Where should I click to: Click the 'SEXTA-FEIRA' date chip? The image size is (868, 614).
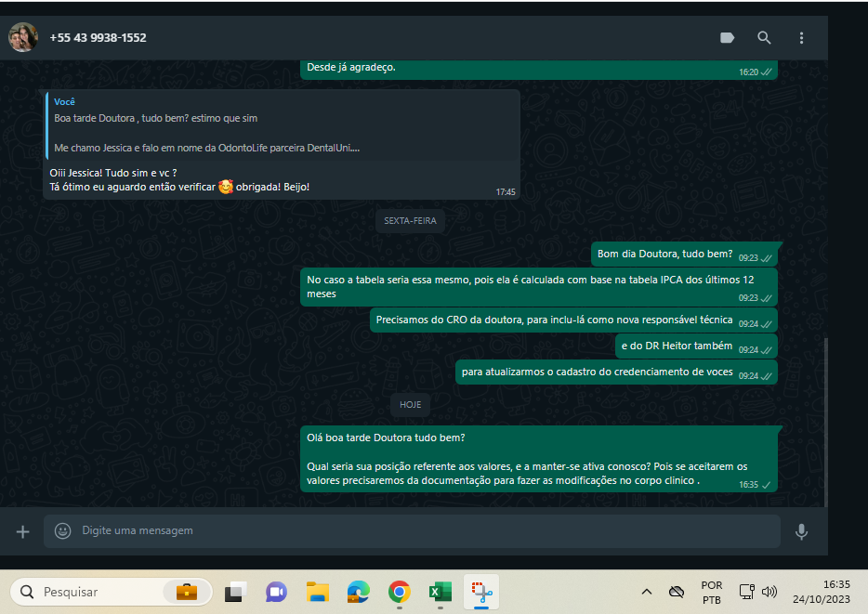[410, 221]
